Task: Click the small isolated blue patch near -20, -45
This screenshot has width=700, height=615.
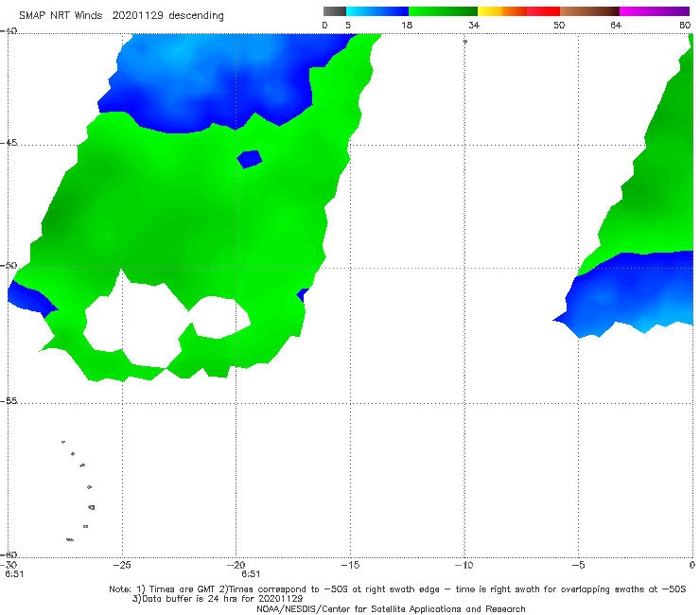Action: click(250, 159)
